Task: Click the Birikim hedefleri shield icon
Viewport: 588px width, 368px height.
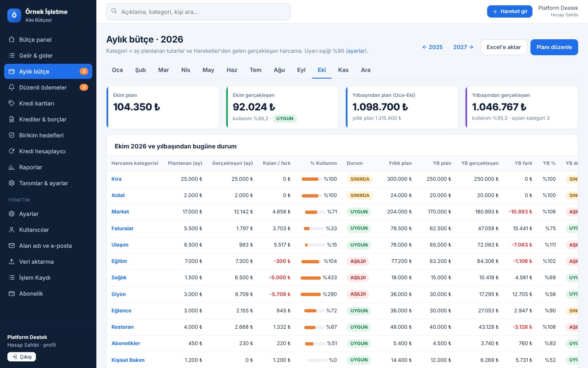Action: [12, 135]
